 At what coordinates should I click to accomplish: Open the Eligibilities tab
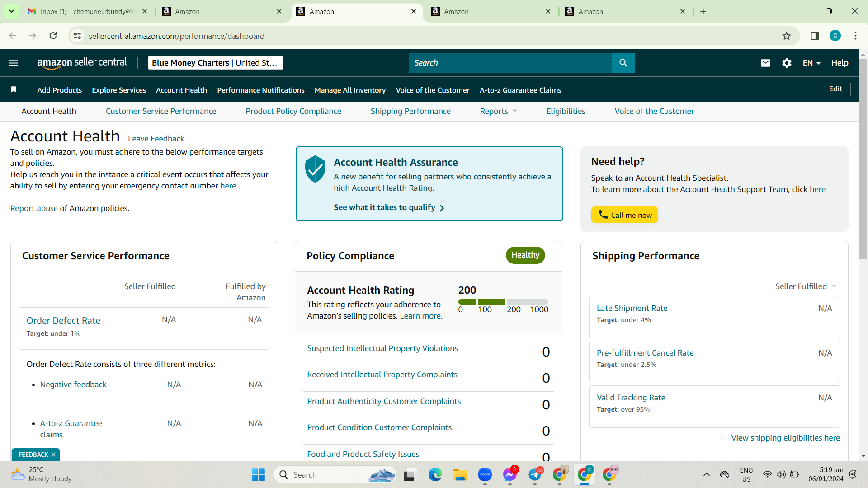coord(566,111)
